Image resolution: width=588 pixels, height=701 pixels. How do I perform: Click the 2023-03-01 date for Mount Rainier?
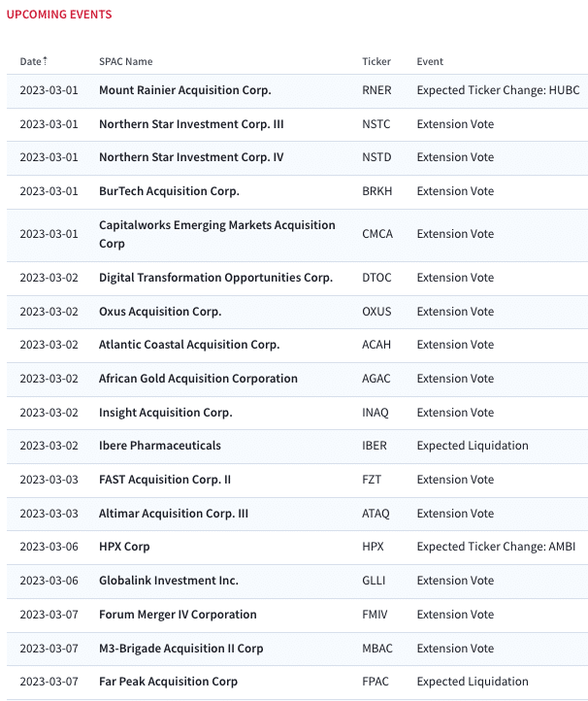pos(49,90)
